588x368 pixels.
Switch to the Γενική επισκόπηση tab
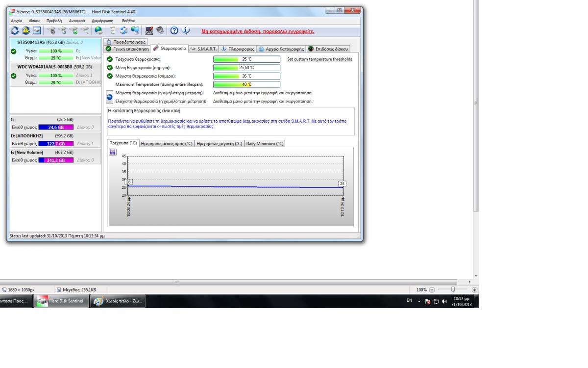127,49
